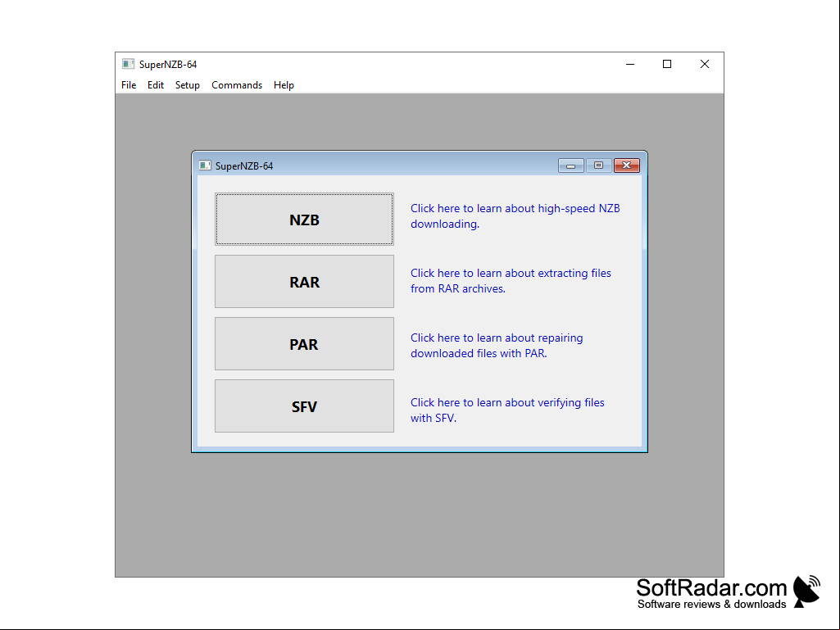Click the PAR button
The image size is (840, 630).
point(304,344)
